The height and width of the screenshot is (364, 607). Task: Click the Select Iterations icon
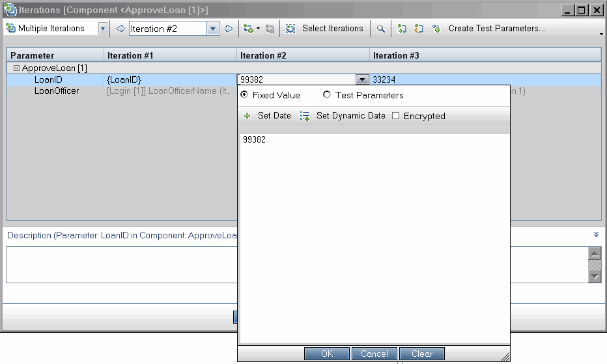click(x=290, y=29)
